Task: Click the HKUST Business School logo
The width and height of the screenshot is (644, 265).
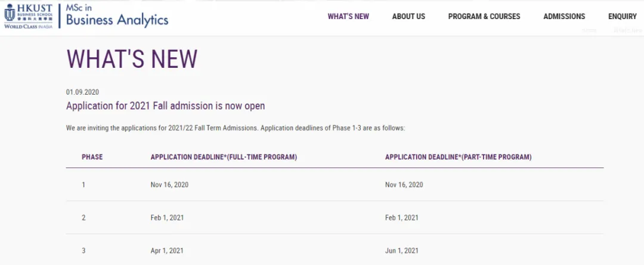Action: click(28, 16)
